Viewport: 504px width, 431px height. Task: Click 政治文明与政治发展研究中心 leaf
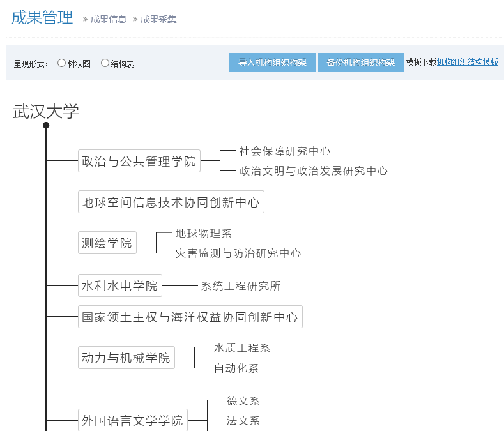(314, 170)
